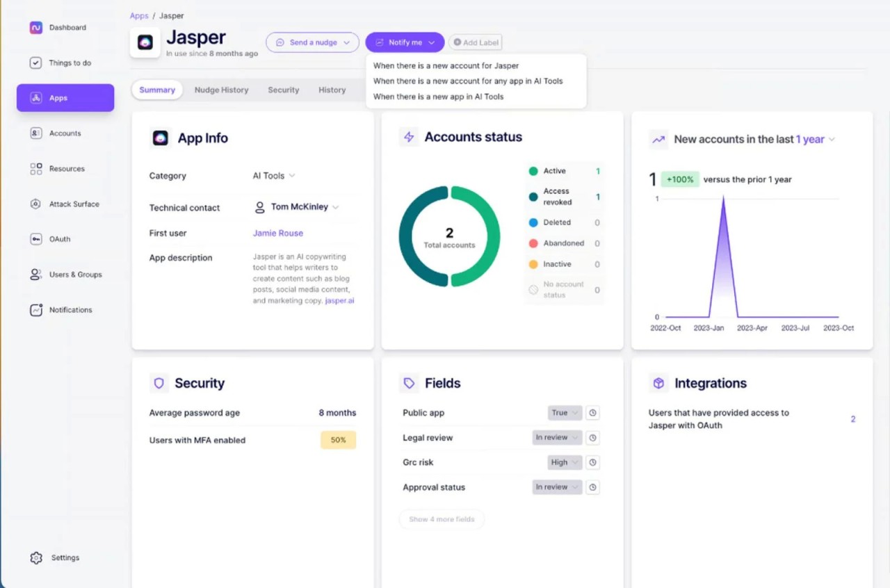Select 'When there is a new account for Jasper'
The height and width of the screenshot is (588, 890).
point(446,66)
